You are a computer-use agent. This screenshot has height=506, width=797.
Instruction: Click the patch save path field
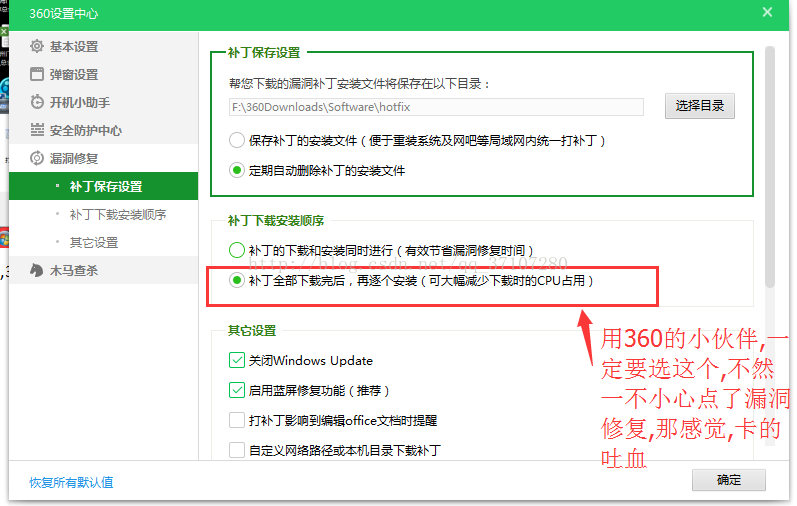436,107
